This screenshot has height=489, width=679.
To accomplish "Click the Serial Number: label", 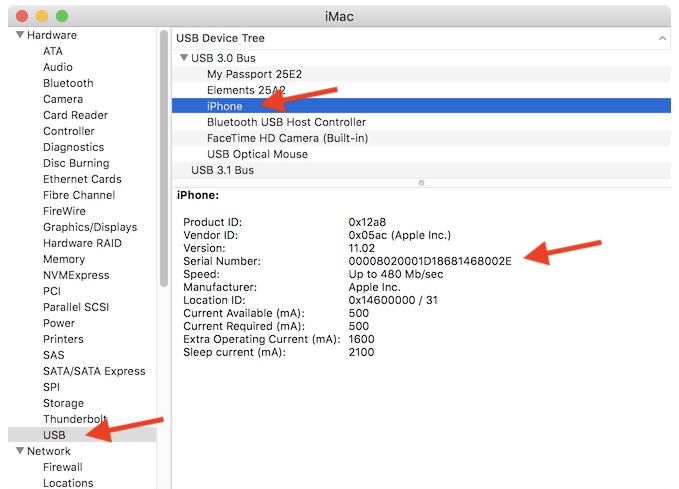I will 222,261.
